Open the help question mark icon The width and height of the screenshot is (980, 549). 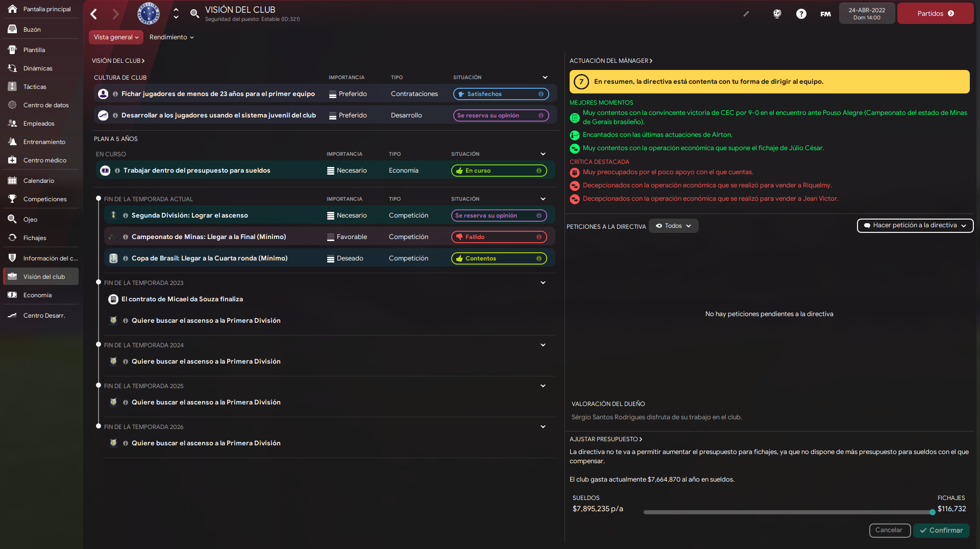coord(801,14)
